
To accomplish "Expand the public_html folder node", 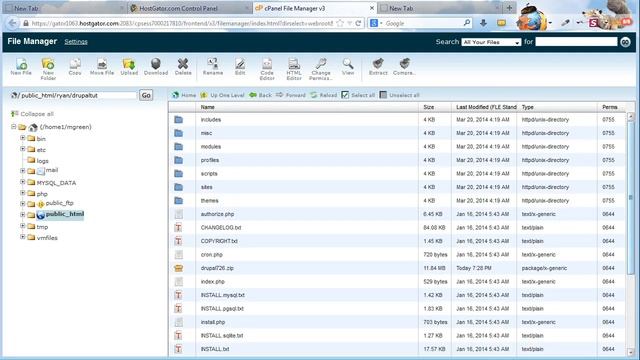I will (23, 214).
